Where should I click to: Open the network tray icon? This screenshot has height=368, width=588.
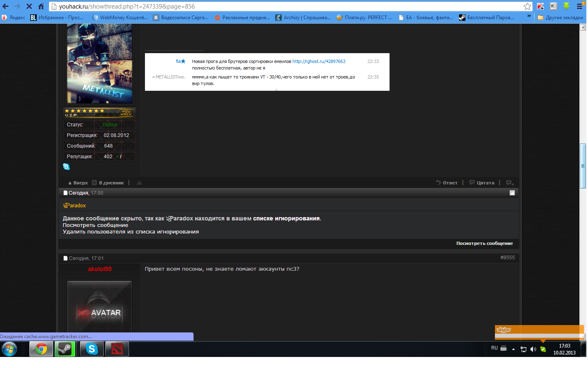pyautogui.click(x=523, y=349)
